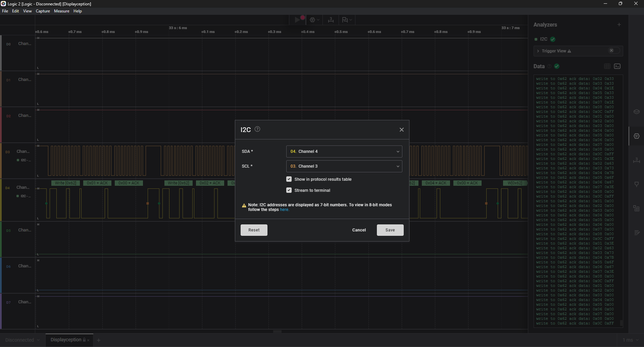This screenshot has height=347, width=644.
Task: Open the SCL channel dropdown
Action: [344, 166]
